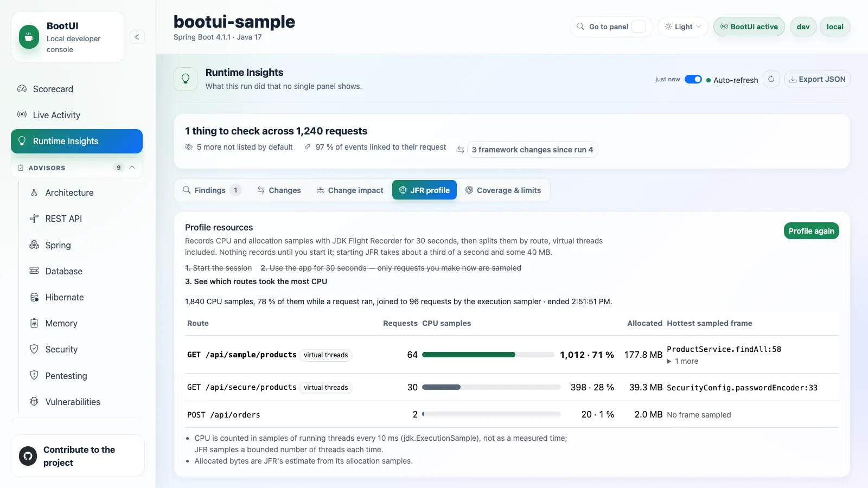Click the Go to panel search field
868x488 pixels.
tap(611, 27)
